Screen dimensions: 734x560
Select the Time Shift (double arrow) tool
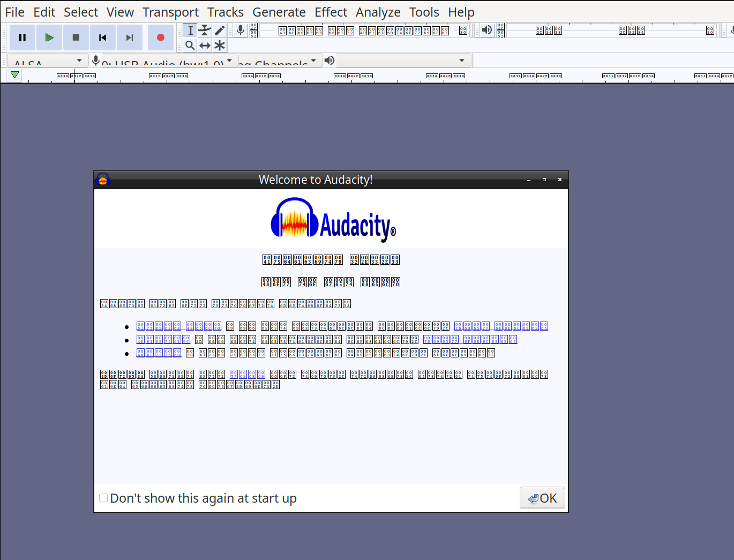pyautogui.click(x=205, y=46)
